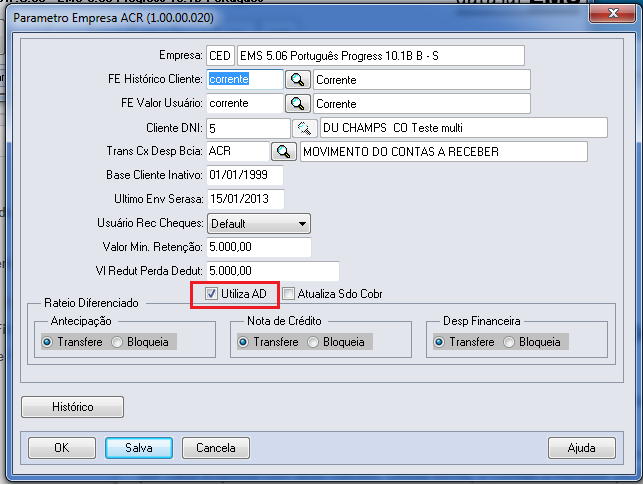The image size is (643, 485).
Task: Click the DU CHAMPS CO Teste multi field
Action: [x=464, y=128]
